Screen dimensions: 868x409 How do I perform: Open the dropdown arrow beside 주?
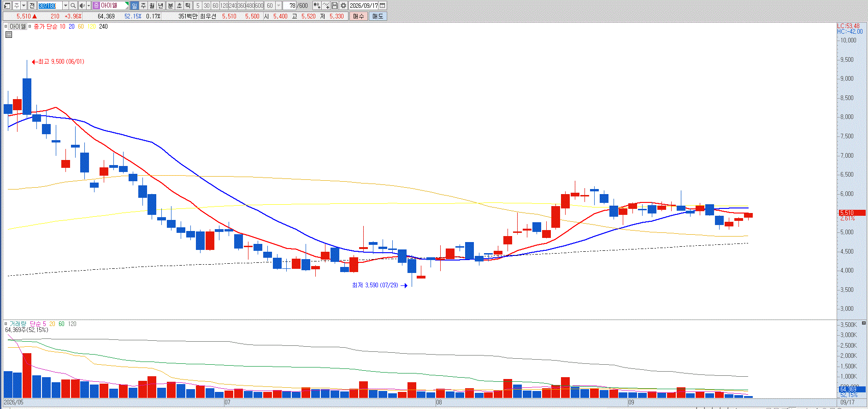(x=24, y=6)
